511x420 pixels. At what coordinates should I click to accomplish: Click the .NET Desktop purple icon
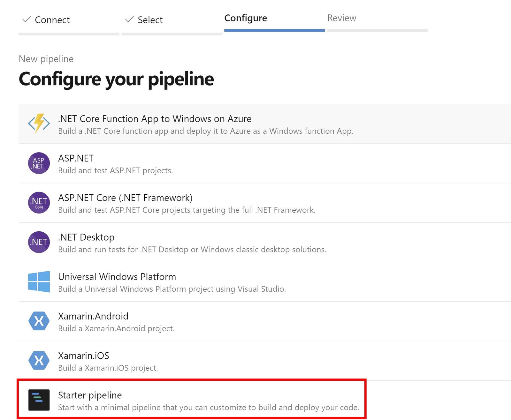coord(39,242)
